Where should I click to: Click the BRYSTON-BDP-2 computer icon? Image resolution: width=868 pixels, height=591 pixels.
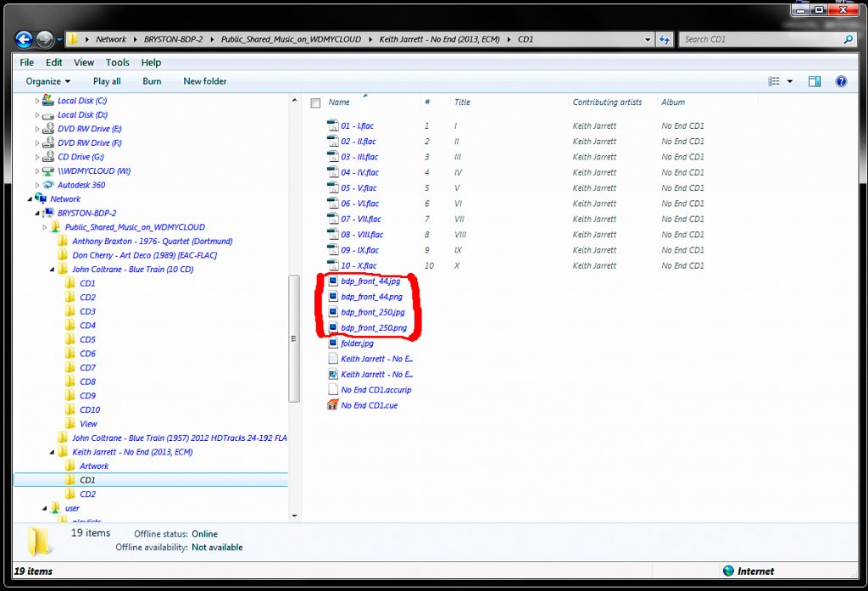(48, 213)
